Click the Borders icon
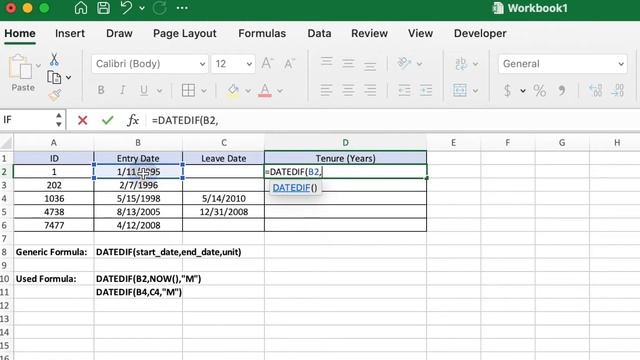 (188, 90)
